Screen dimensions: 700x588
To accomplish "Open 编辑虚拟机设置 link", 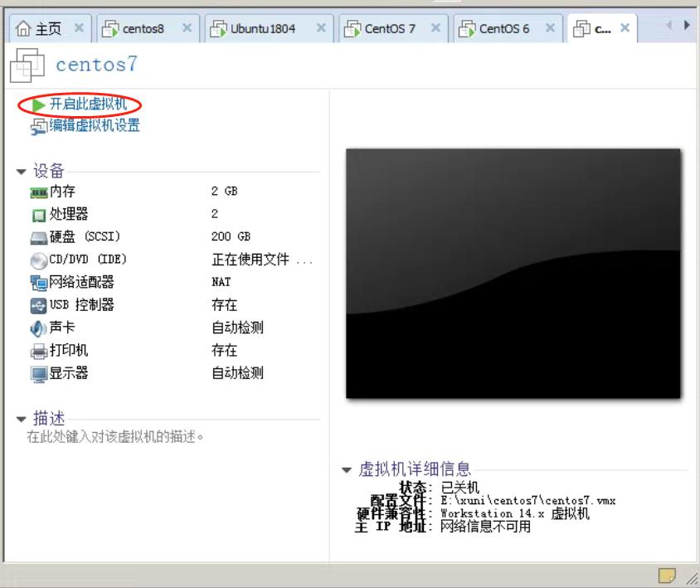I will tap(95, 125).
